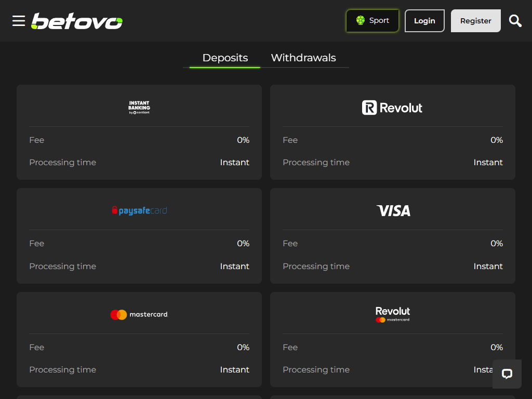Click the Processing time label in the paysafecard card
Screen dimensions: 532x399
click(x=62, y=267)
